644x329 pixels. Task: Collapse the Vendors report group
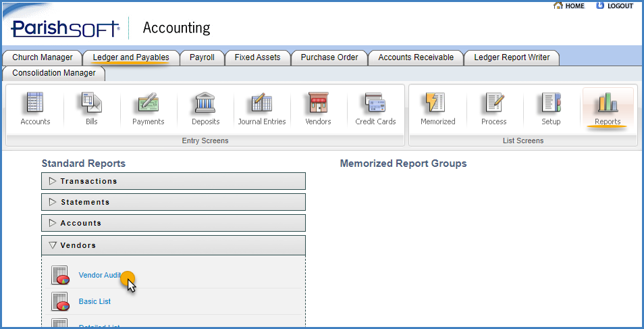(173, 245)
